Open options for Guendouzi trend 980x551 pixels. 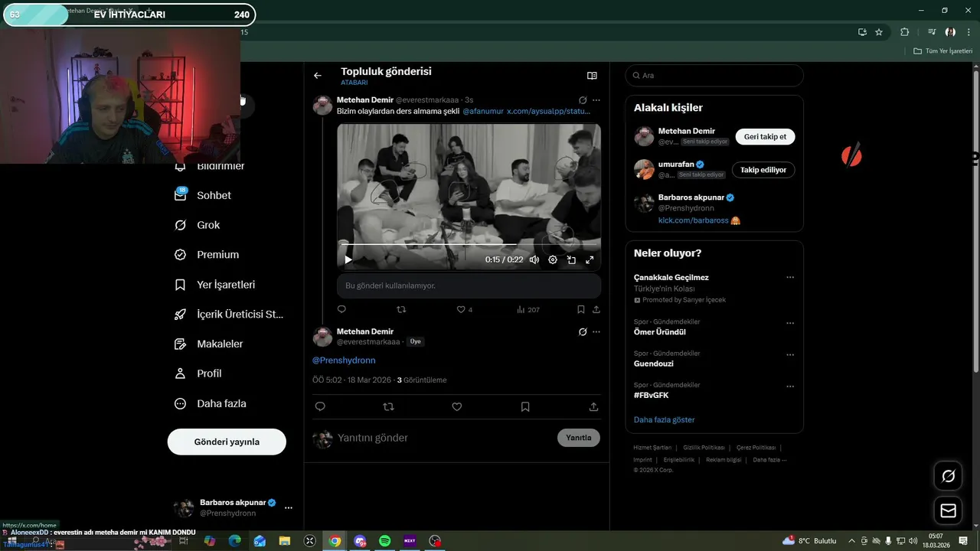coord(790,355)
